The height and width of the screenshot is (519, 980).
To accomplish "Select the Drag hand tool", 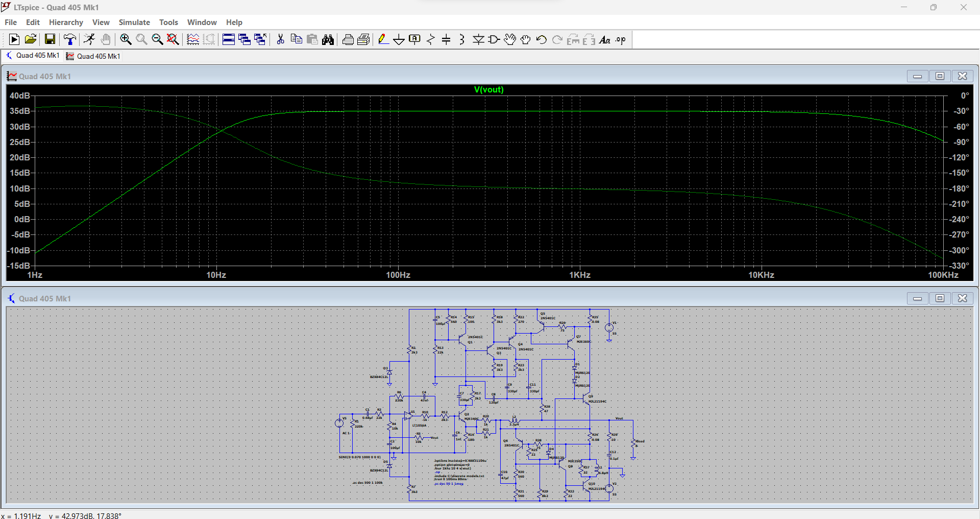I will pos(526,39).
